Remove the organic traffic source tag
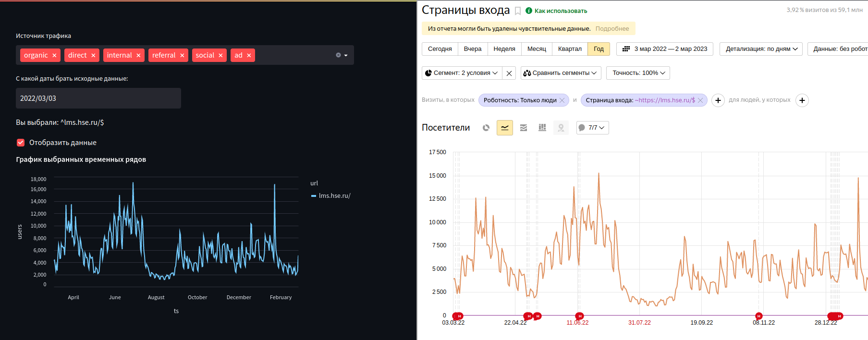 (x=54, y=56)
